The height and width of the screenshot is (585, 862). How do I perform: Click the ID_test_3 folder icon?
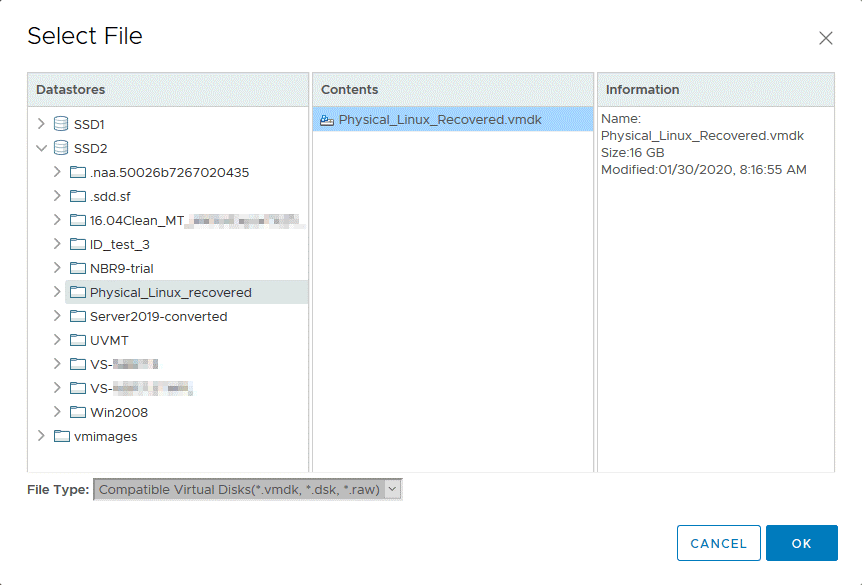coord(78,244)
